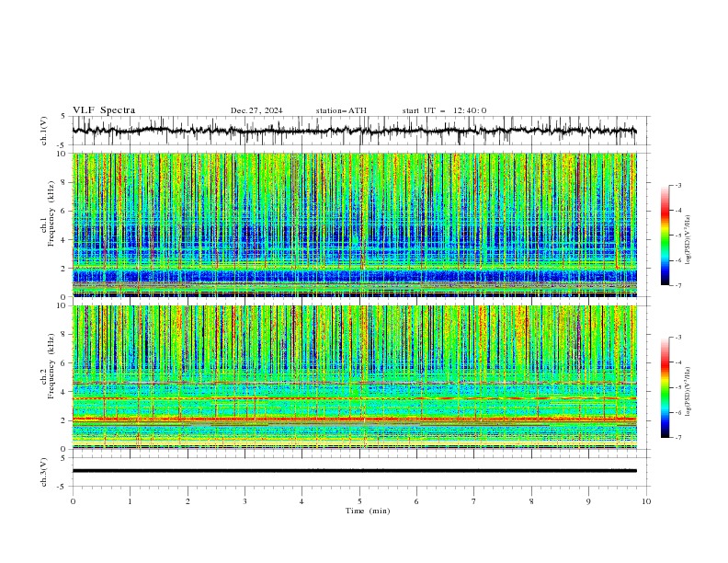Click the 'start UT = 12:40:0' label

pos(444,110)
